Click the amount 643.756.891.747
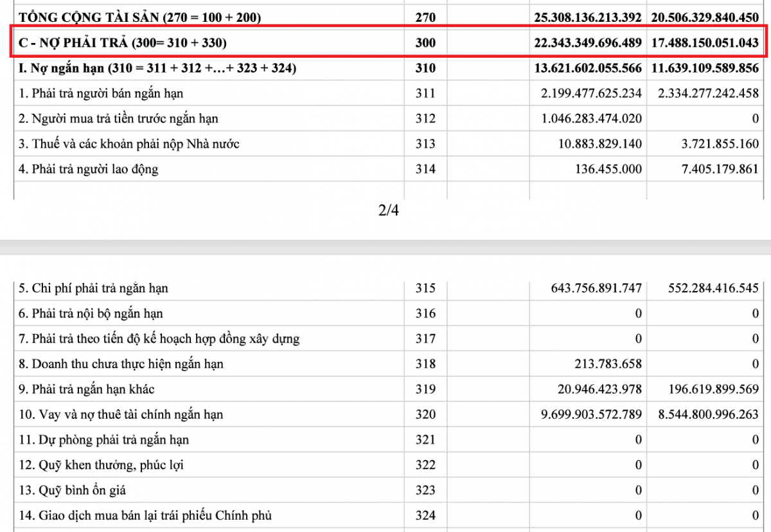This screenshot has height=532, width=771. point(596,288)
